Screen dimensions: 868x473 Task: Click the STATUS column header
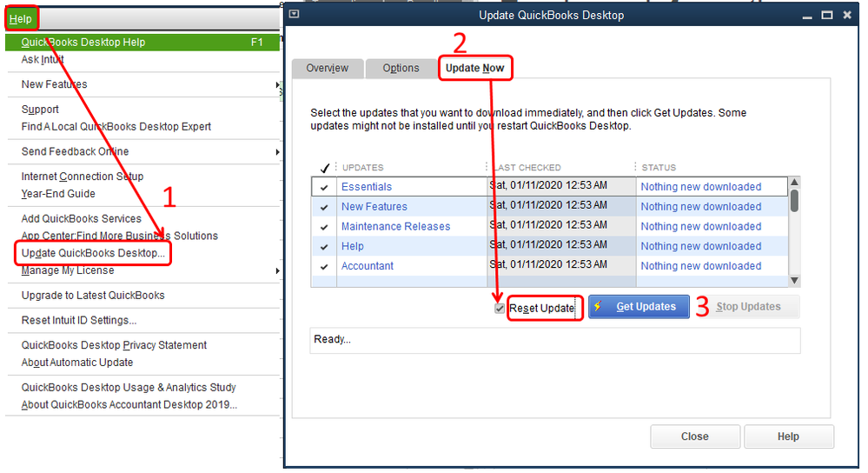point(659,167)
